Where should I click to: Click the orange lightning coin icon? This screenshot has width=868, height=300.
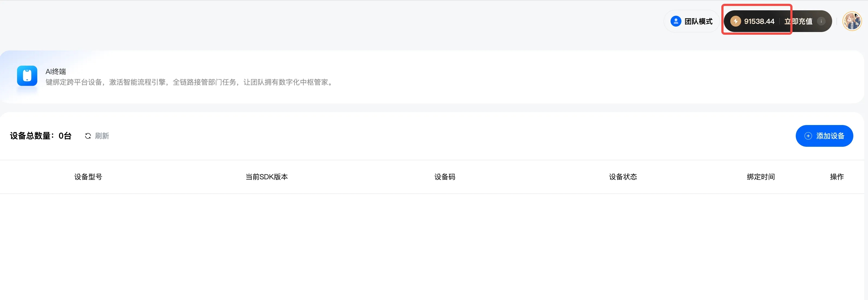pyautogui.click(x=735, y=21)
